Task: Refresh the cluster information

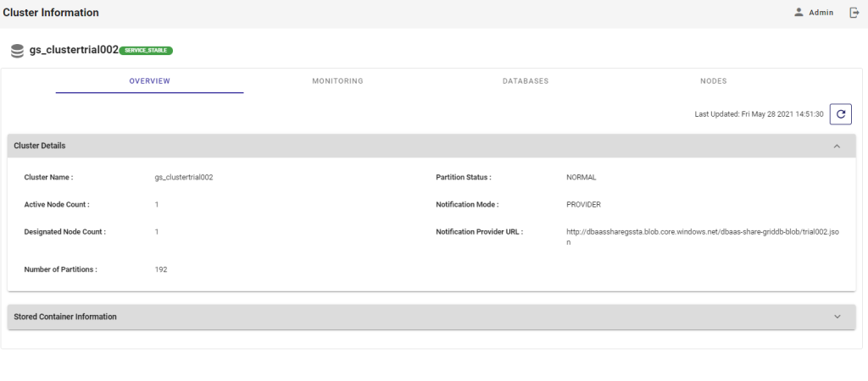Action: tap(840, 114)
